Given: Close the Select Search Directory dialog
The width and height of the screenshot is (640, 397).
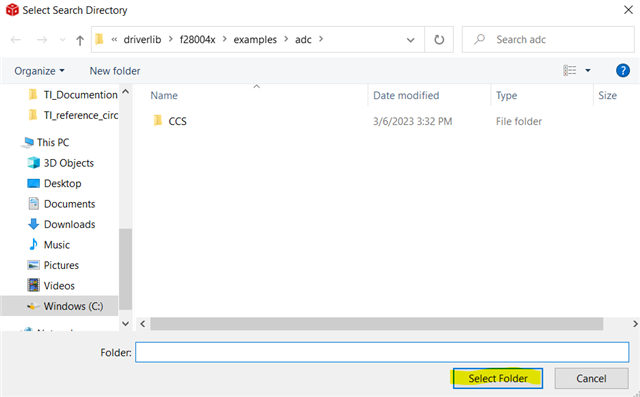Looking at the screenshot, I should coord(629,10).
